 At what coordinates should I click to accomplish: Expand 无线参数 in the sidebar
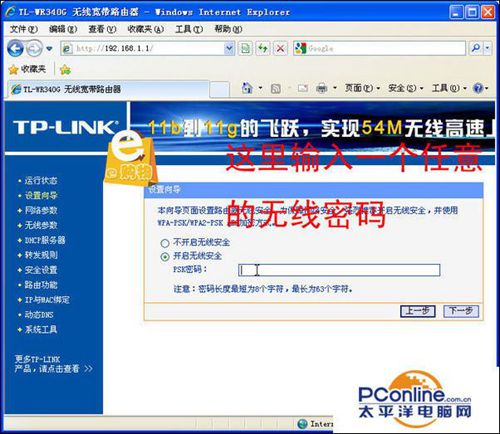[x=41, y=225]
